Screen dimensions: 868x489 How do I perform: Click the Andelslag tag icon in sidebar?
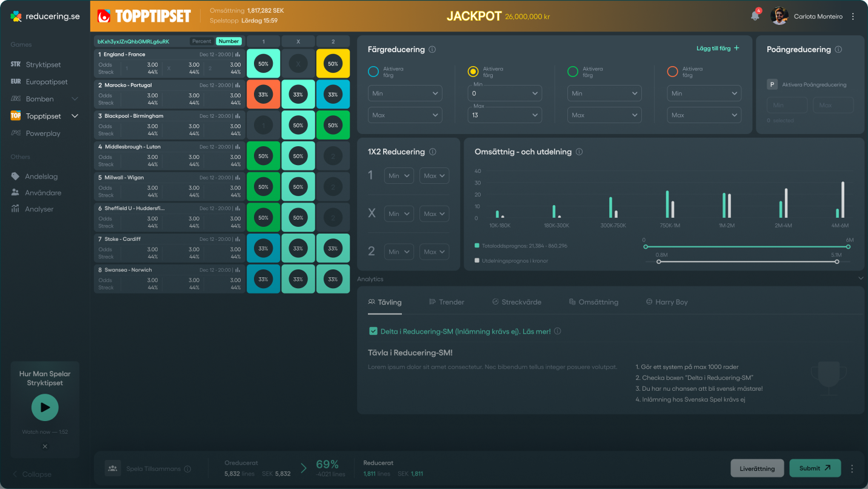coord(15,177)
